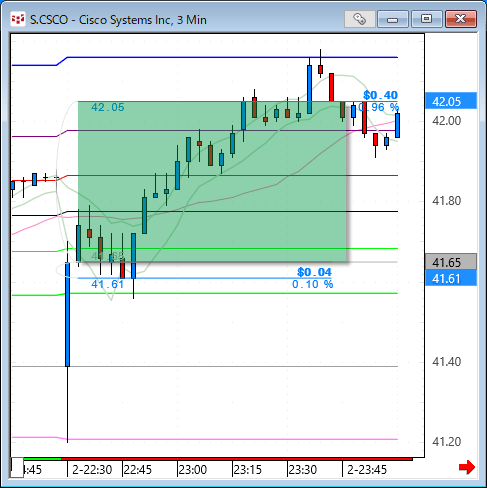487x488 pixels.
Task: Click the 42.05 label inside green box
Action: (108, 107)
